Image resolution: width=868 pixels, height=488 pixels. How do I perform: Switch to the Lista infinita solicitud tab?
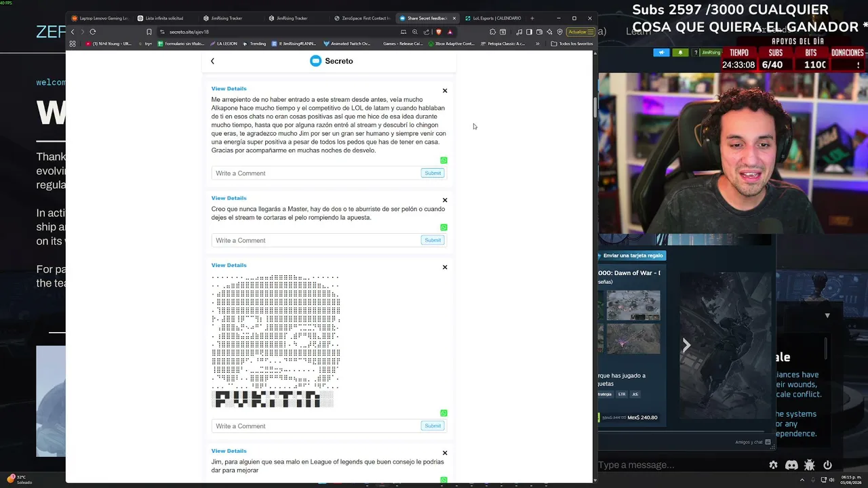pos(165,18)
